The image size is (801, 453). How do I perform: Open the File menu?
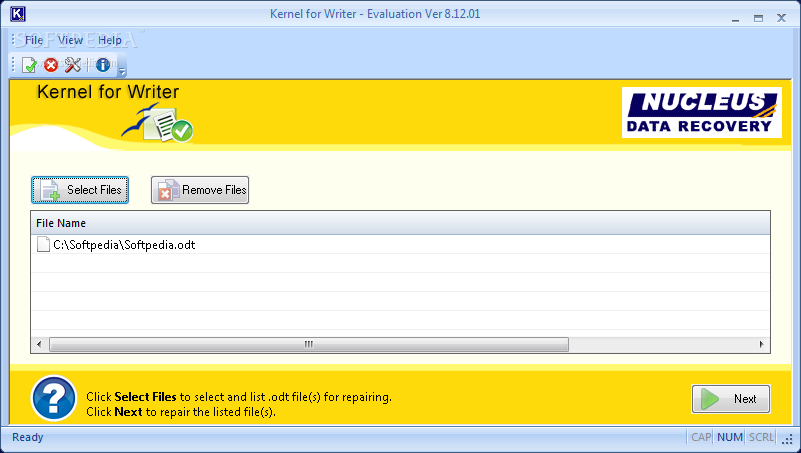click(x=34, y=40)
